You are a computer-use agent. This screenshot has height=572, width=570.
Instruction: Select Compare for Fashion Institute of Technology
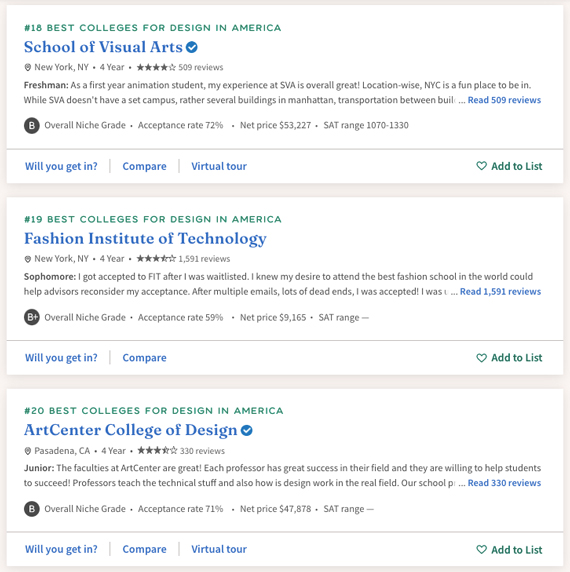[144, 358]
